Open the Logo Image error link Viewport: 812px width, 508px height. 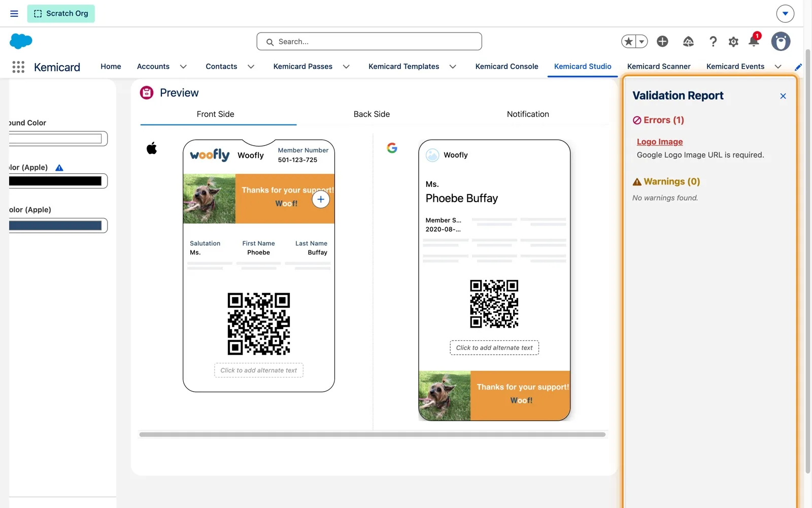[660, 142]
